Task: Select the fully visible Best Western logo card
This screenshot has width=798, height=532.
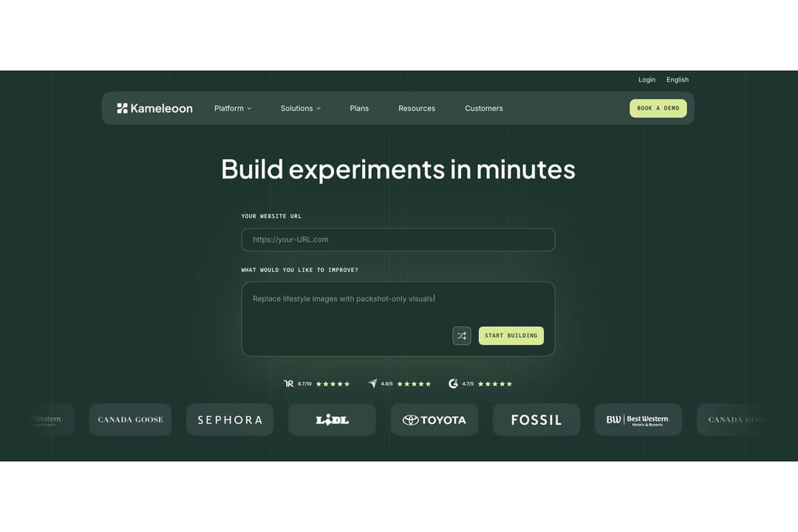Action: tap(638, 420)
